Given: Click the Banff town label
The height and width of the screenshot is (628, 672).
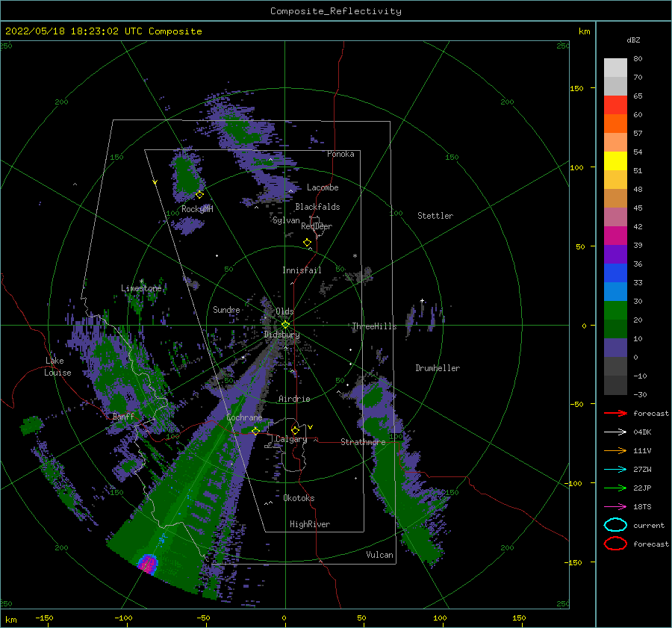Looking at the screenshot, I should [x=123, y=416].
